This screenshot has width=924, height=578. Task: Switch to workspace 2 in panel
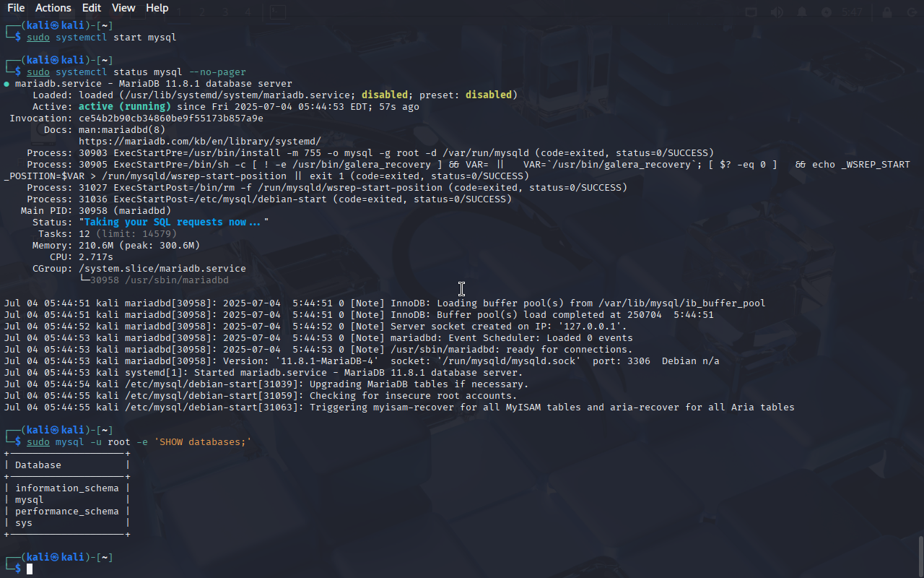coord(203,12)
